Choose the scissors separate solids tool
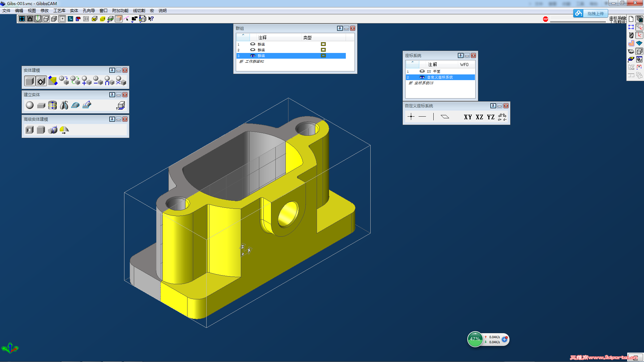This screenshot has height=362, width=644. (121, 80)
